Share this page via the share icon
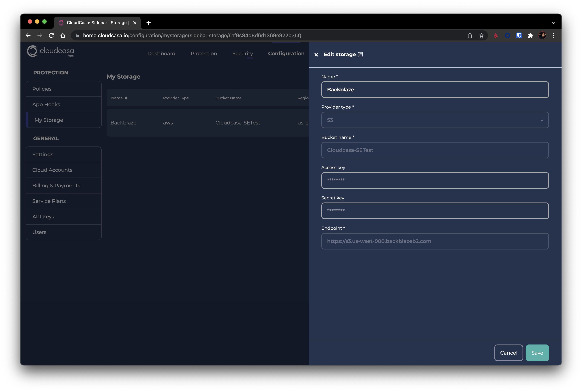This screenshot has height=392, width=582. tap(470, 36)
